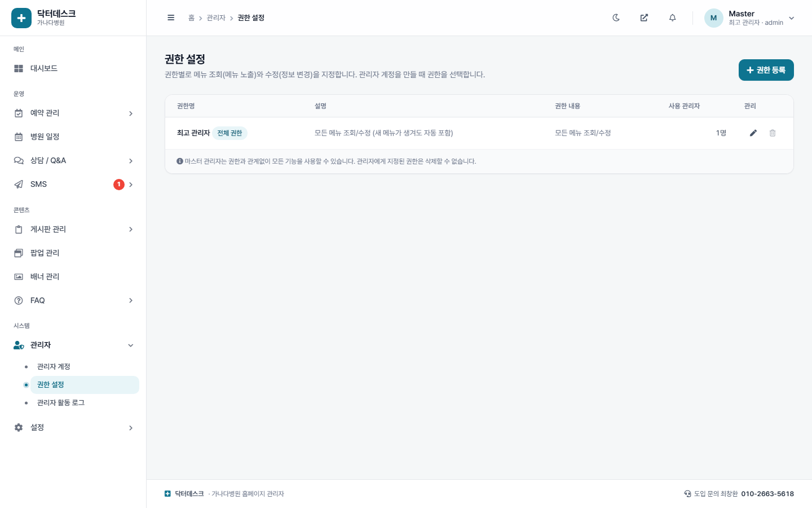This screenshot has width=812, height=508.
Task: Click the 최고 관리자 permission name
Action: coord(193,133)
